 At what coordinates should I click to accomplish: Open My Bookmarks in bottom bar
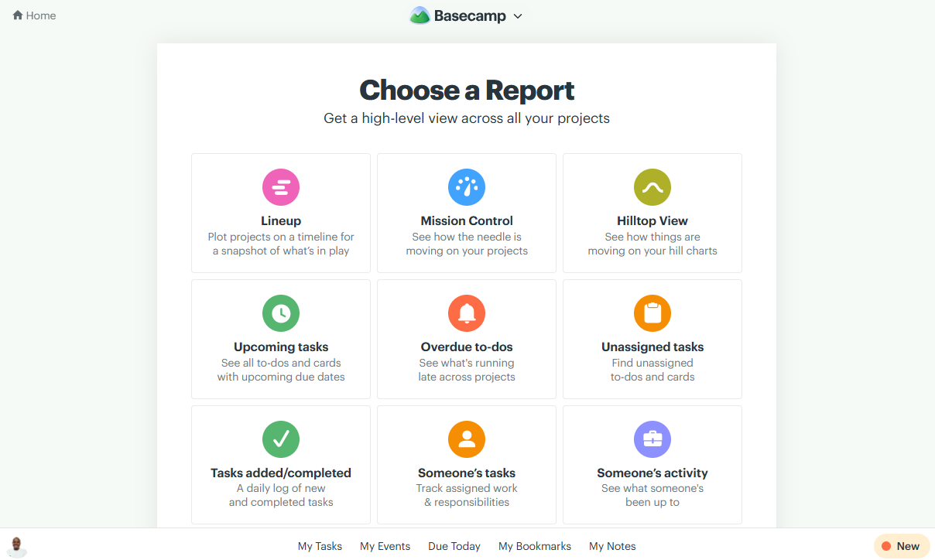point(535,546)
